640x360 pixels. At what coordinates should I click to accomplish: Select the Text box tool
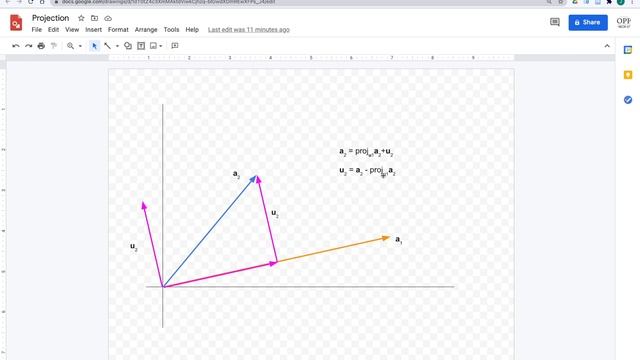point(141,46)
